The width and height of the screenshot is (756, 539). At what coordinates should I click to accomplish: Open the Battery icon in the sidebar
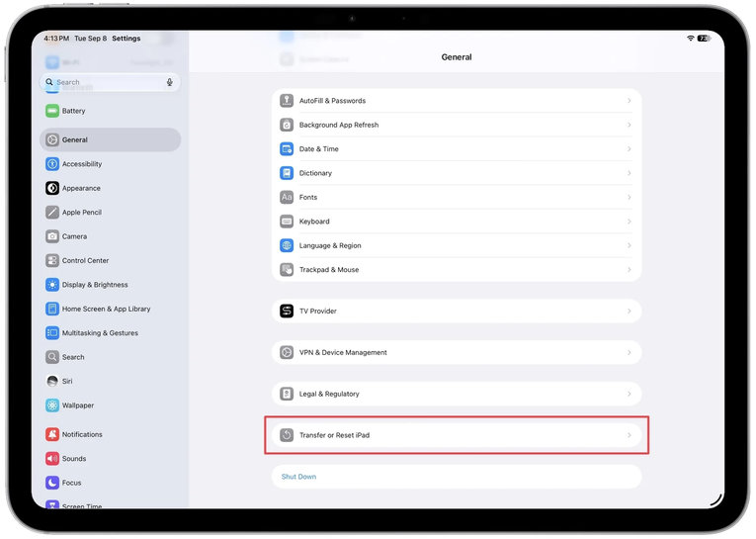52,111
